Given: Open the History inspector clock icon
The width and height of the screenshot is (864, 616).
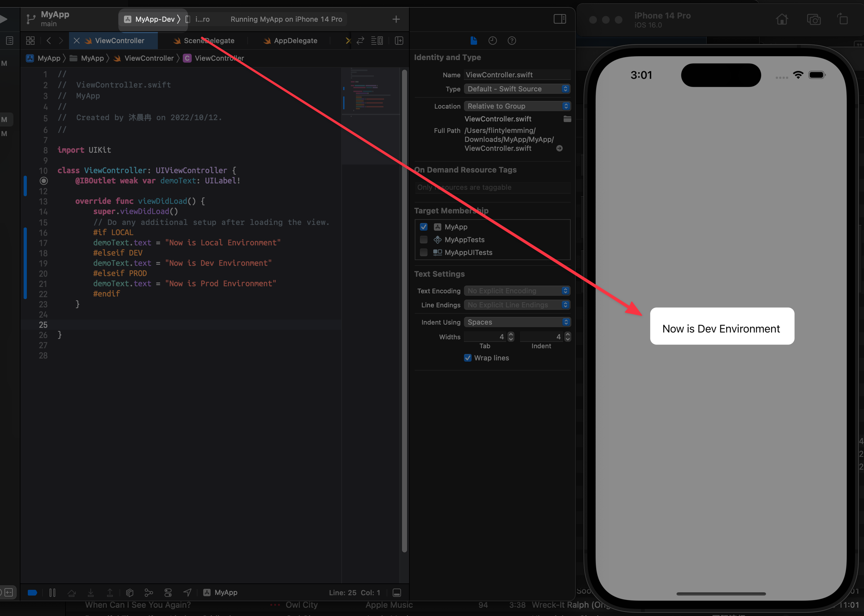Looking at the screenshot, I should click(492, 41).
